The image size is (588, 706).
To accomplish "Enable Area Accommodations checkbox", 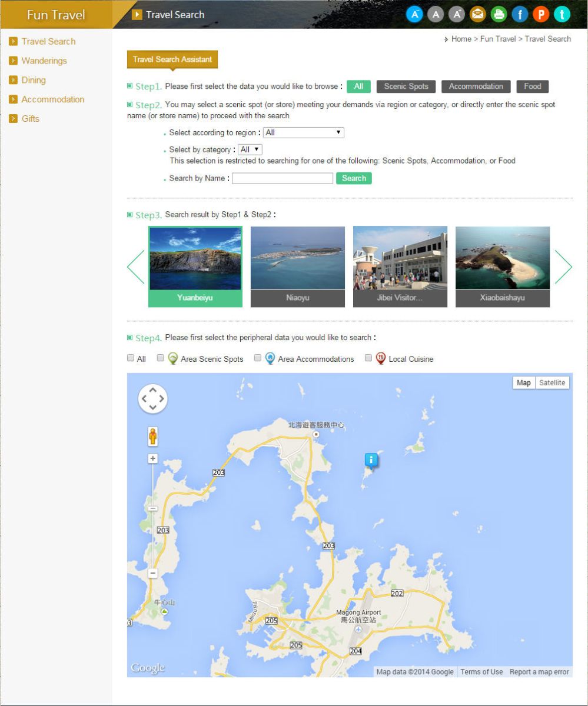I will tap(258, 358).
